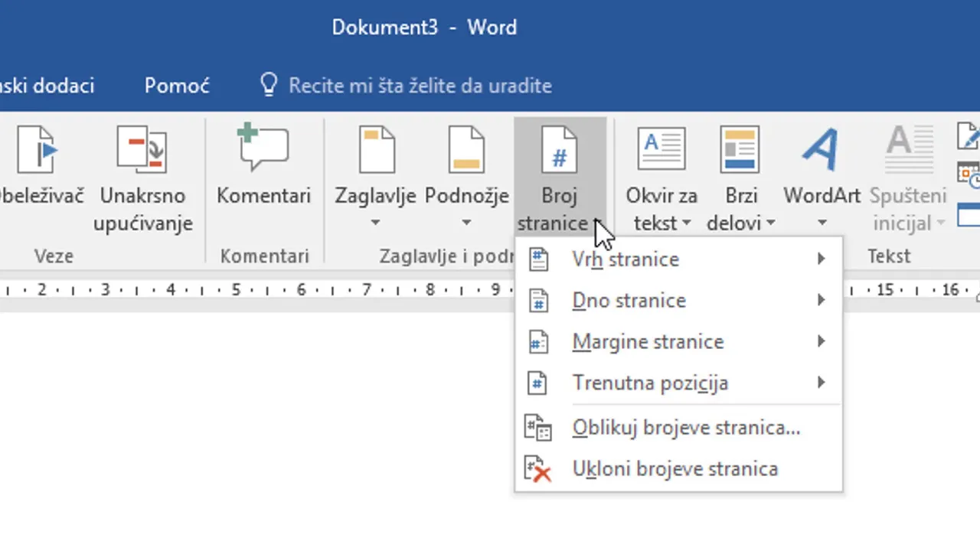Click the Recite mi šta želite search field
980x551 pixels.
pos(420,85)
